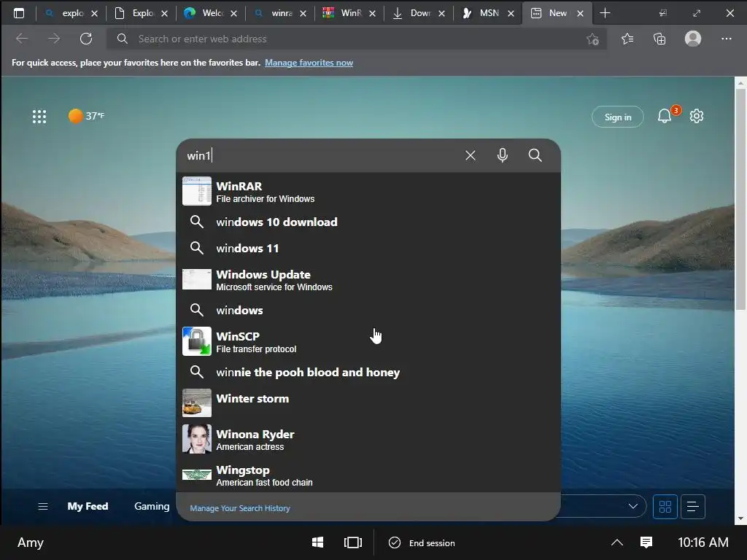Choose the plain 'windows' suggestion

pos(368,310)
